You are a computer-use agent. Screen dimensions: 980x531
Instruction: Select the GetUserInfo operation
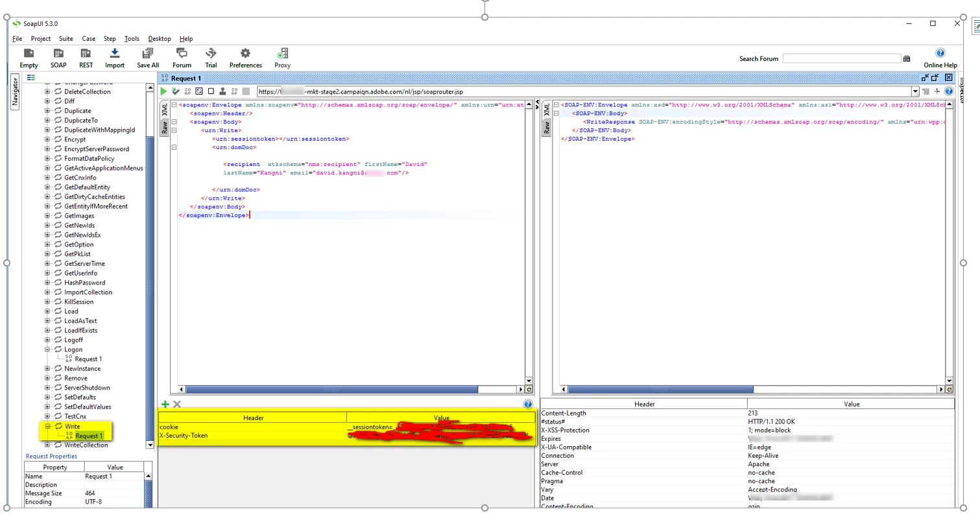click(80, 273)
